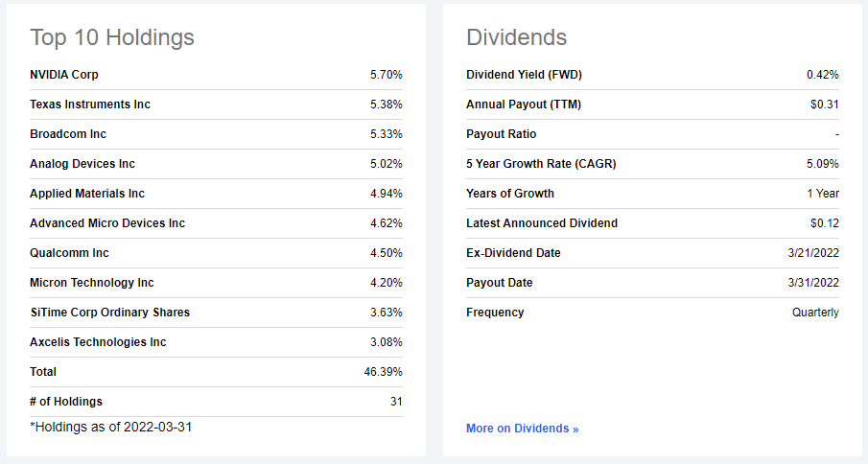
Task: Click the 5.33% weight value
Action: tap(387, 134)
